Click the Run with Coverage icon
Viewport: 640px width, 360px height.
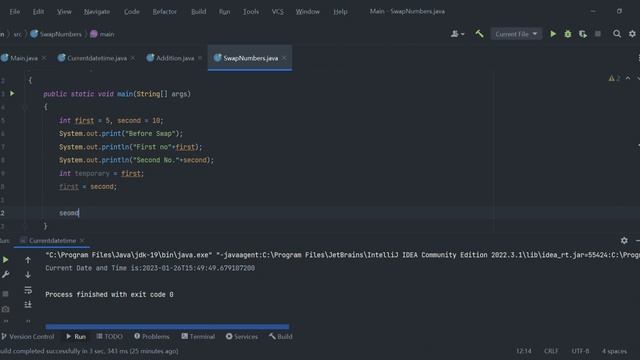(x=583, y=34)
